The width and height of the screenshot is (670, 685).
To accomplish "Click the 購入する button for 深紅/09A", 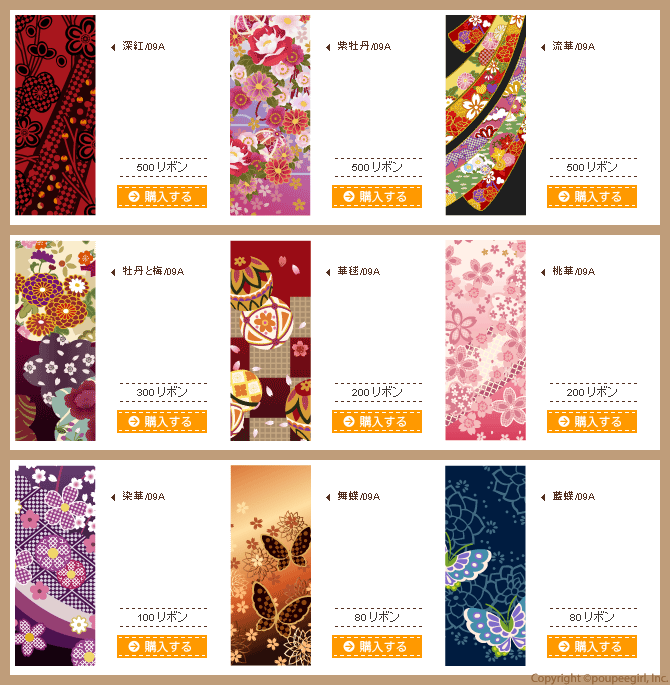I will [x=162, y=197].
